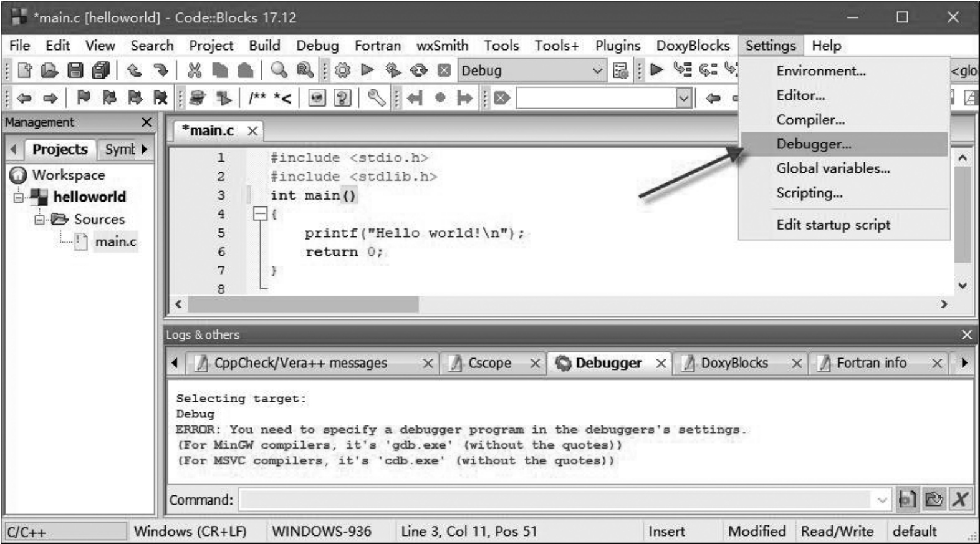Cut the selection with the scissors icon

click(195, 70)
